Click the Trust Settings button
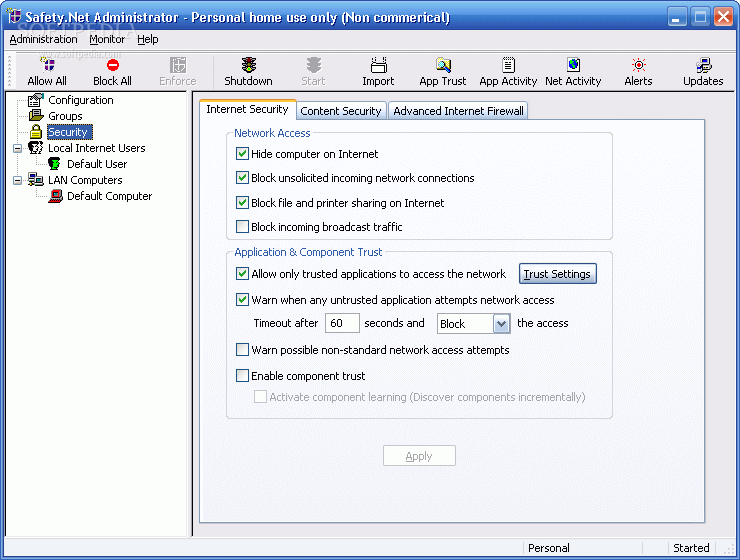Viewport: 740px width, 560px height. pos(557,274)
